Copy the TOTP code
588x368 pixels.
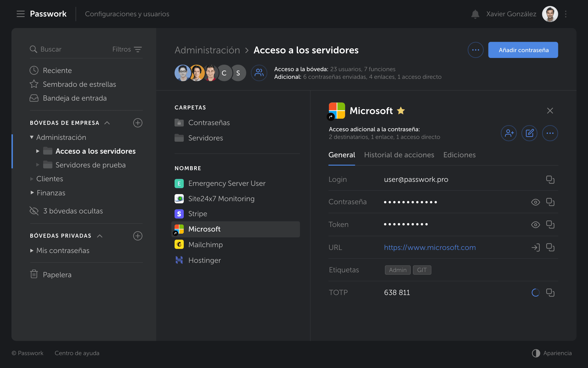pyautogui.click(x=550, y=293)
